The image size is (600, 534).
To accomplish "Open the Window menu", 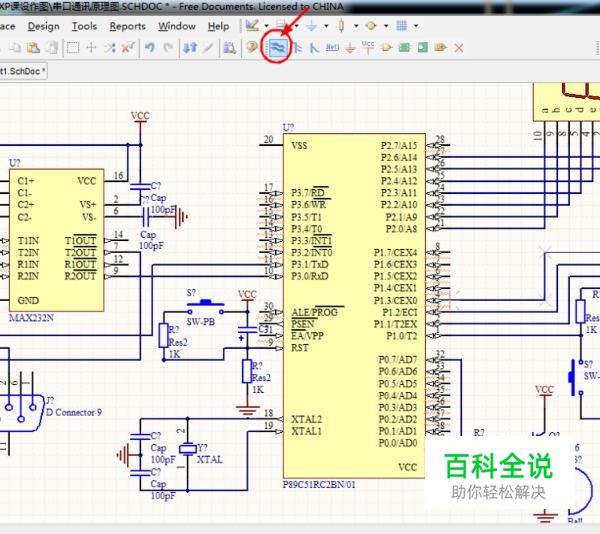I will pyautogui.click(x=177, y=26).
